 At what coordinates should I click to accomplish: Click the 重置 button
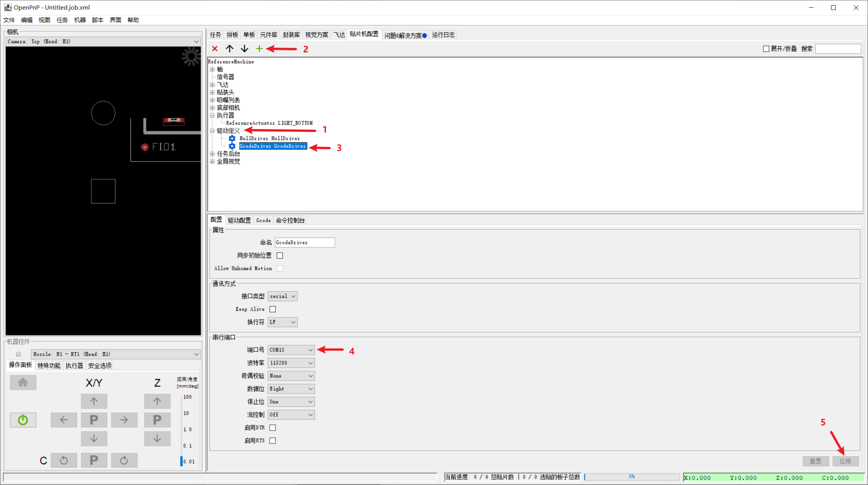[x=816, y=461]
